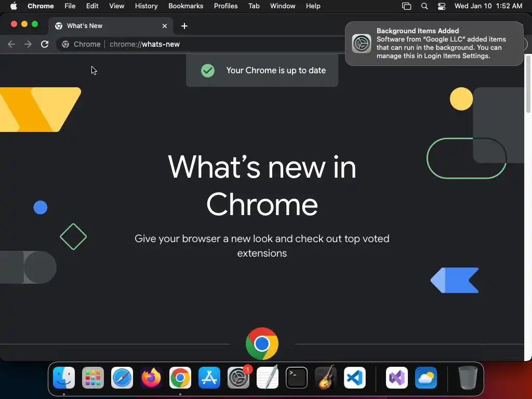
Task: Open the Bookmarks menu
Action: 185,6
